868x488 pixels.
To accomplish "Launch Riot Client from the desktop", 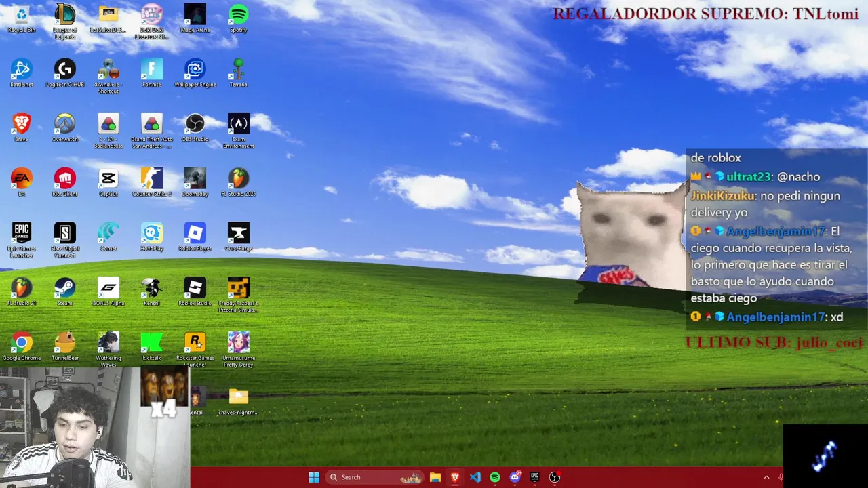I will pyautogui.click(x=65, y=182).
